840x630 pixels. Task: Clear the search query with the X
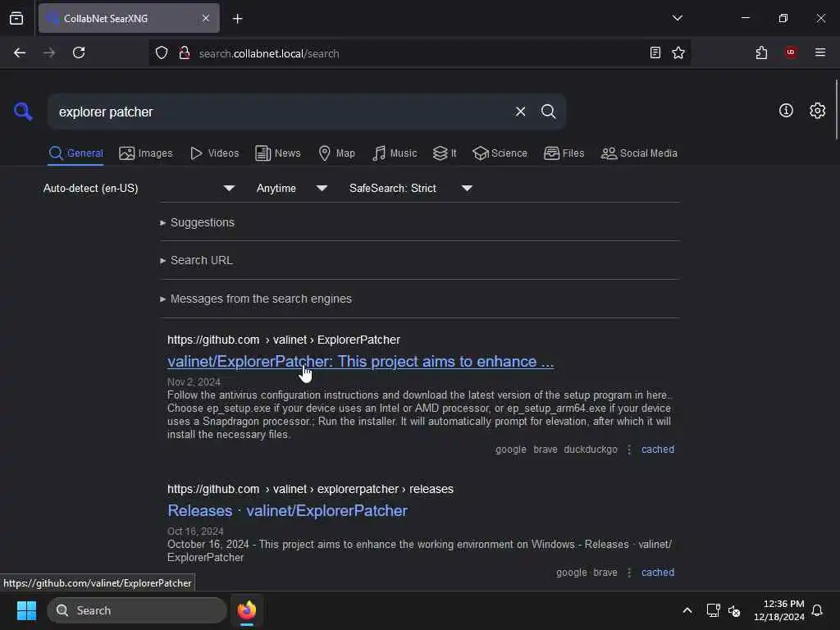click(x=520, y=112)
